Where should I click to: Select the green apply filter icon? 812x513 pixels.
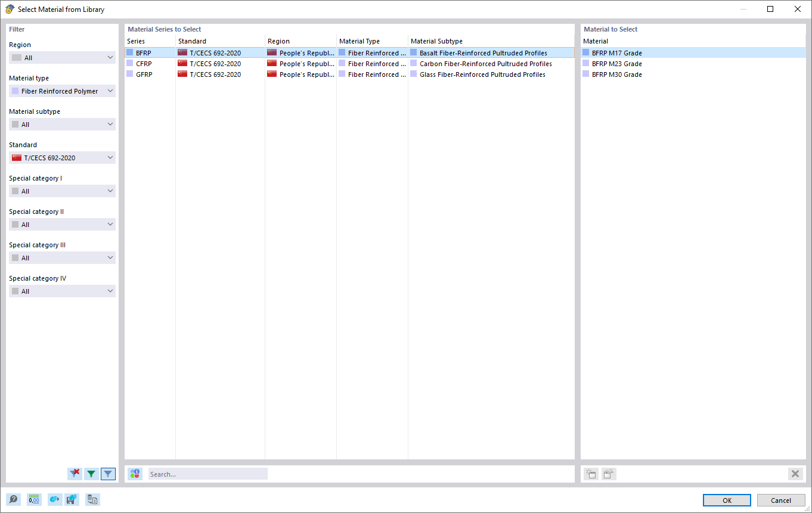(91, 474)
